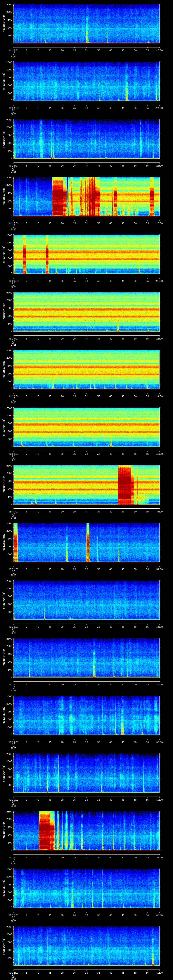173x980 pixels.
Task: Select the red burst at 14 seconds after 16:26:00
Action: click(47, 254)
